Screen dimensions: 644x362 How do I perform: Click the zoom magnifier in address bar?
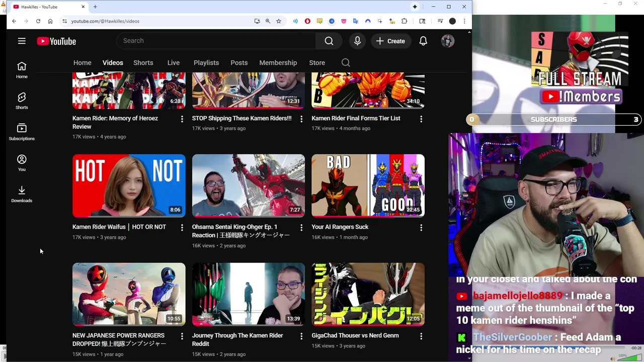pos(268,21)
